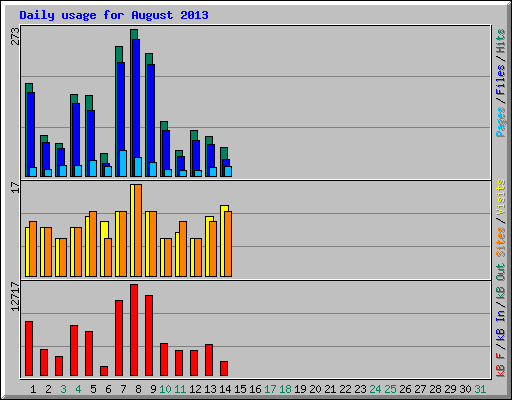Screen dimensions: 512x400
Task: Click the red kB bar for day 9
Action: (x=149, y=336)
